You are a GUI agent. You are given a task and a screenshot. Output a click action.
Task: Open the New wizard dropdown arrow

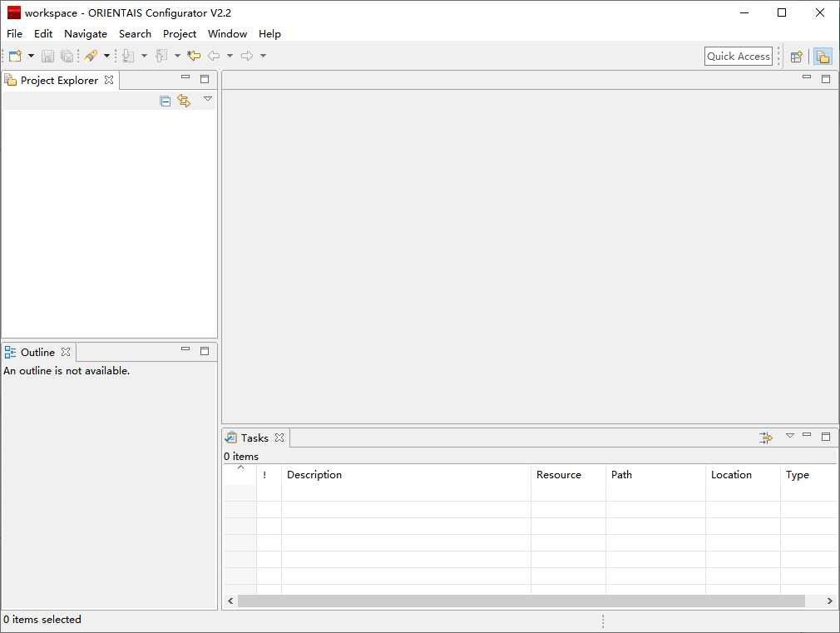click(31, 56)
